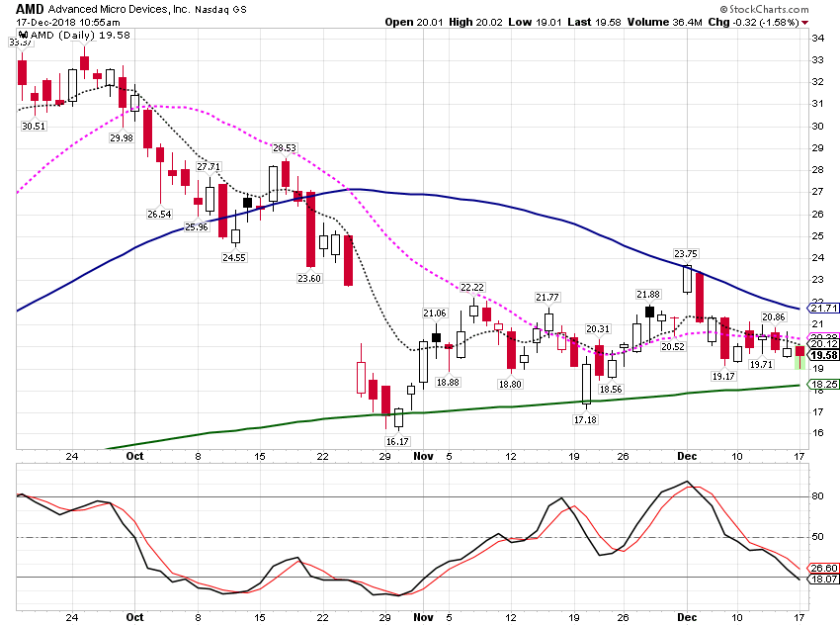This screenshot has height=626, width=840.
Task: Click the green moving average 18.25 axis tag
Action: 823,385
